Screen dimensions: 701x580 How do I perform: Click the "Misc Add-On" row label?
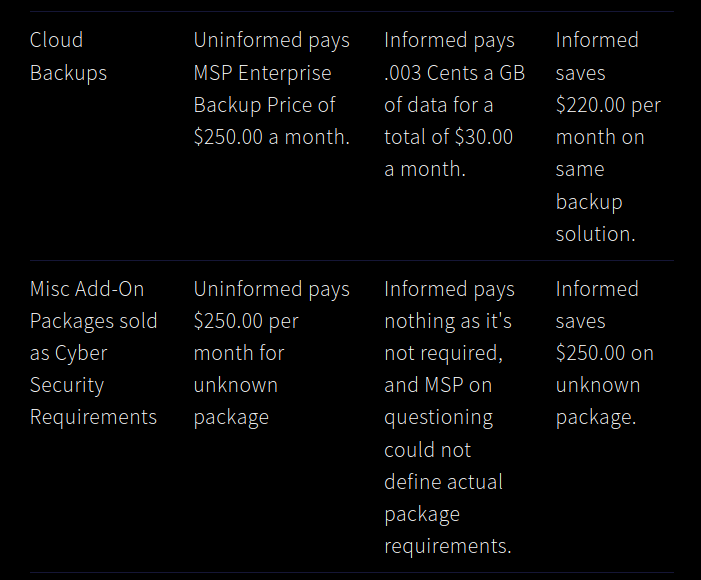pyautogui.click(x=87, y=289)
